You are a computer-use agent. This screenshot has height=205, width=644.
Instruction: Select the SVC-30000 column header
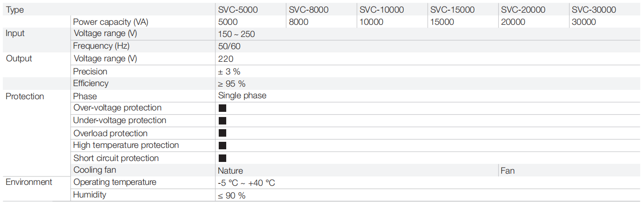tap(594, 10)
